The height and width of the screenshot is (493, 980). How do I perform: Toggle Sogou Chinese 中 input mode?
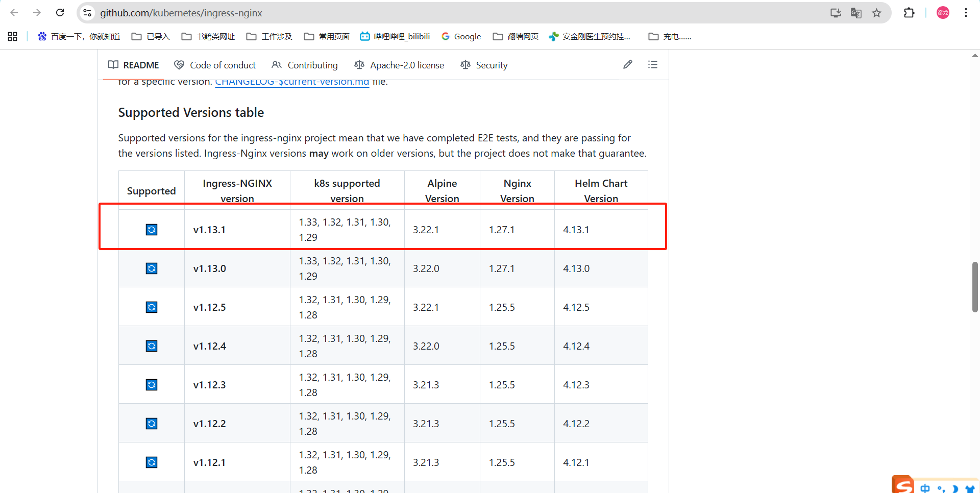925,488
